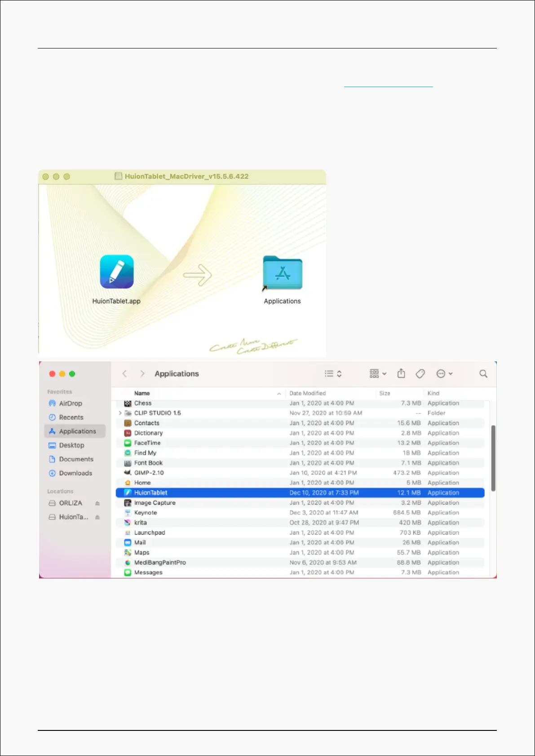The height and width of the screenshot is (756, 535).
Task: Click the Tags icon in Finder toolbar
Action: tap(420, 374)
